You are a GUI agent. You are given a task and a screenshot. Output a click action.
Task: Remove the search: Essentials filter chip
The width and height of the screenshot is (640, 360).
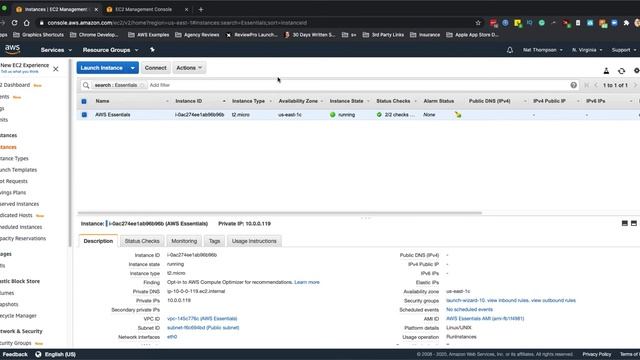tap(142, 85)
